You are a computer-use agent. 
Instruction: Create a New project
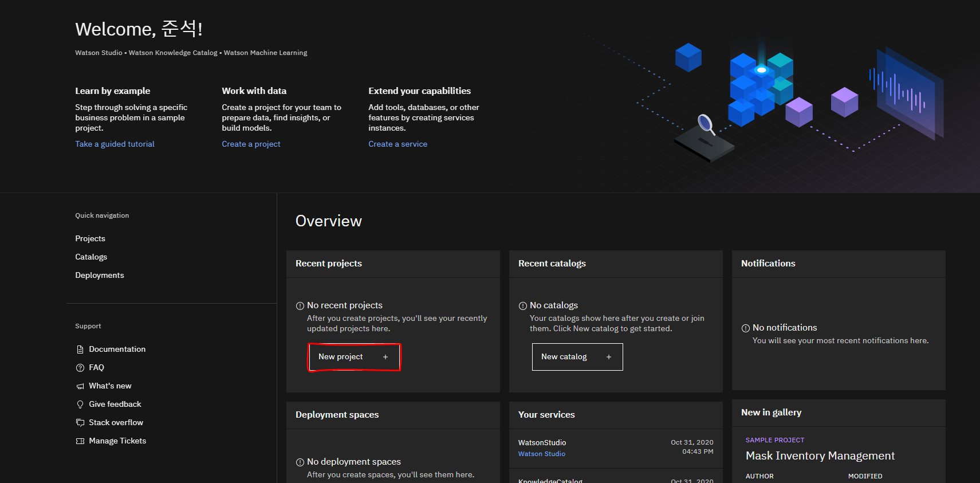pos(355,357)
